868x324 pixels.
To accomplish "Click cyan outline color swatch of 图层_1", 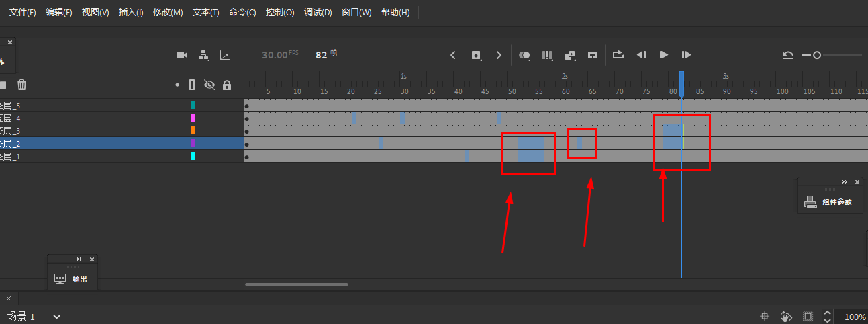I will [x=192, y=156].
